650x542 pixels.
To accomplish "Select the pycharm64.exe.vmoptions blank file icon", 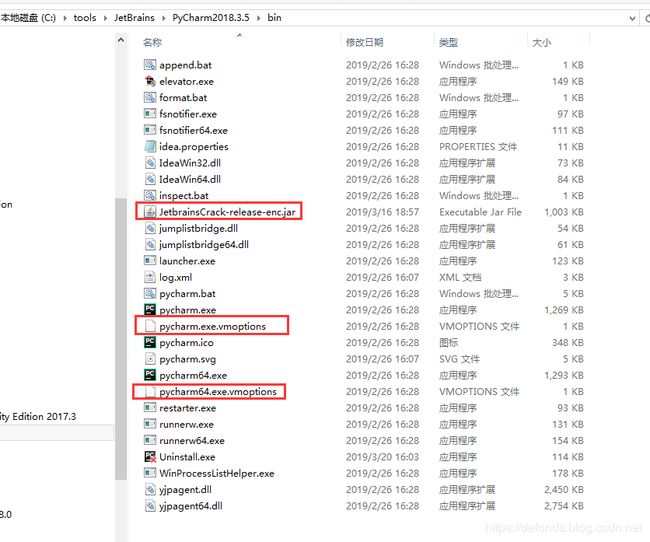I will point(150,391).
